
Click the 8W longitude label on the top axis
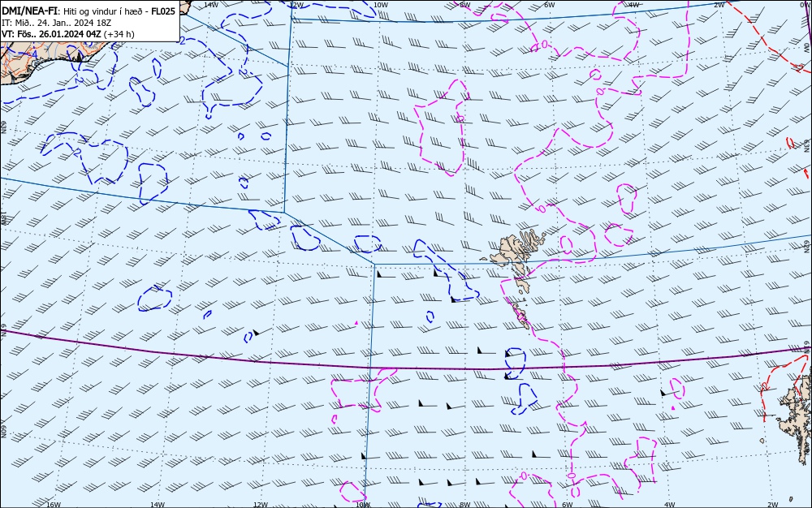[x=465, y=5]
